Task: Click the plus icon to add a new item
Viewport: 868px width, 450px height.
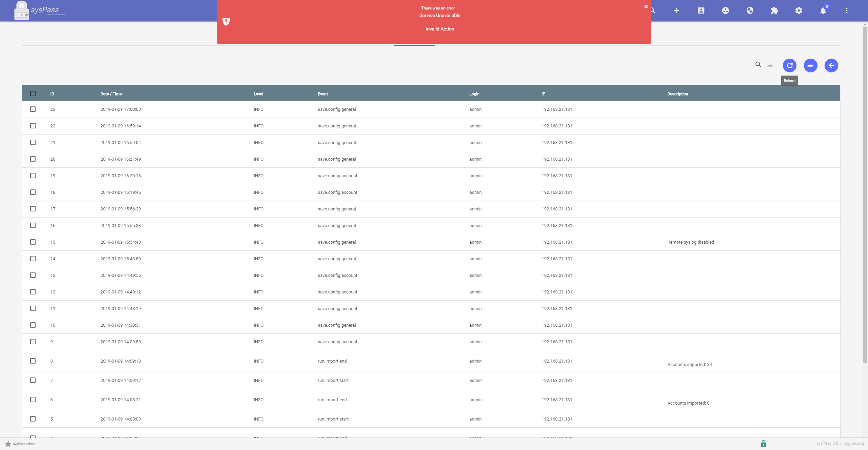Action: [676, 11]
